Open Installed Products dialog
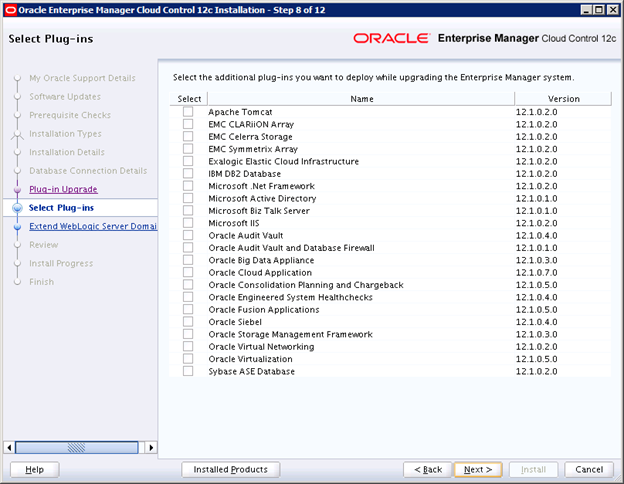Viewport: 624px width, 484px height. (230, 470)
